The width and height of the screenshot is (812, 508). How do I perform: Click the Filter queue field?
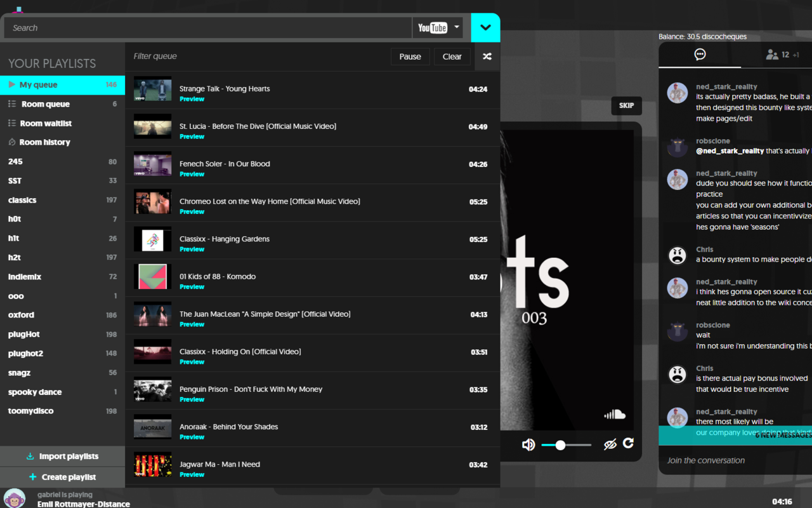tap(256, 57)
